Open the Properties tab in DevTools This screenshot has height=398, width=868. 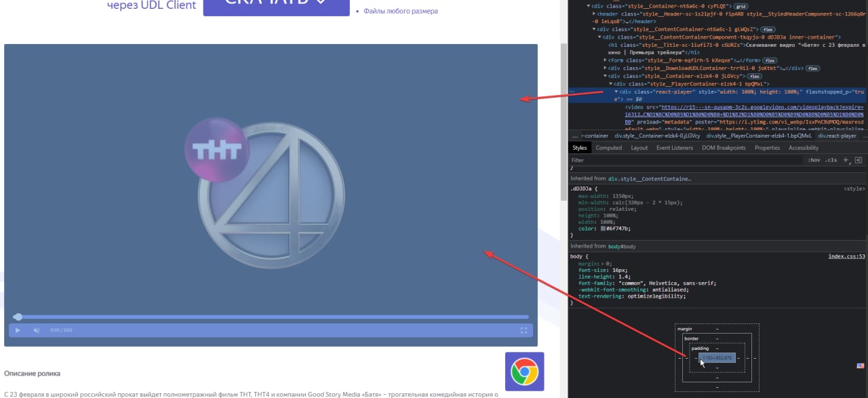[x=767, y=148]
